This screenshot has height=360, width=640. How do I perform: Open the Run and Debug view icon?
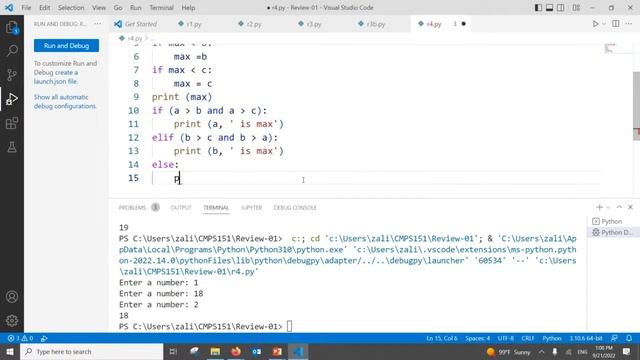coord(12,99)
